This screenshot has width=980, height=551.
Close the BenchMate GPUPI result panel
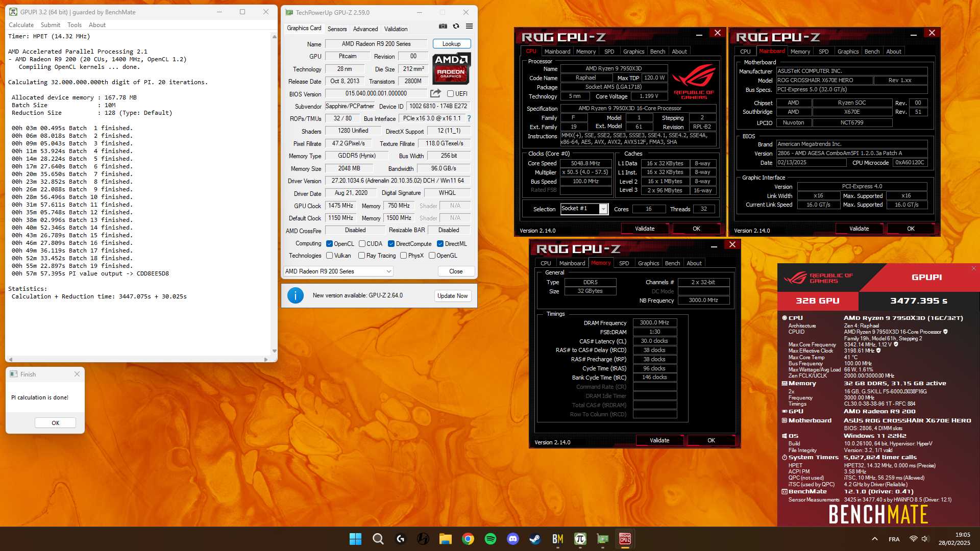point(973,268)
